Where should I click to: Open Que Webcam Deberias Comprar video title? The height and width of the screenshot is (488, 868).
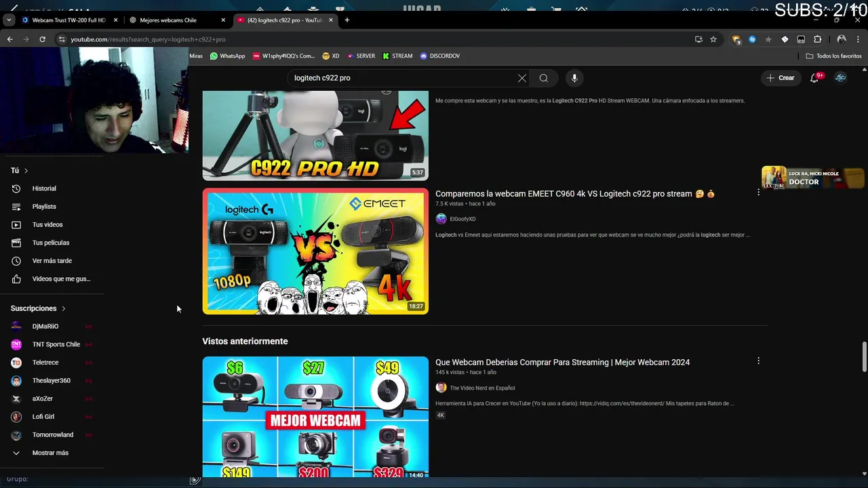[x=562, y=363]
